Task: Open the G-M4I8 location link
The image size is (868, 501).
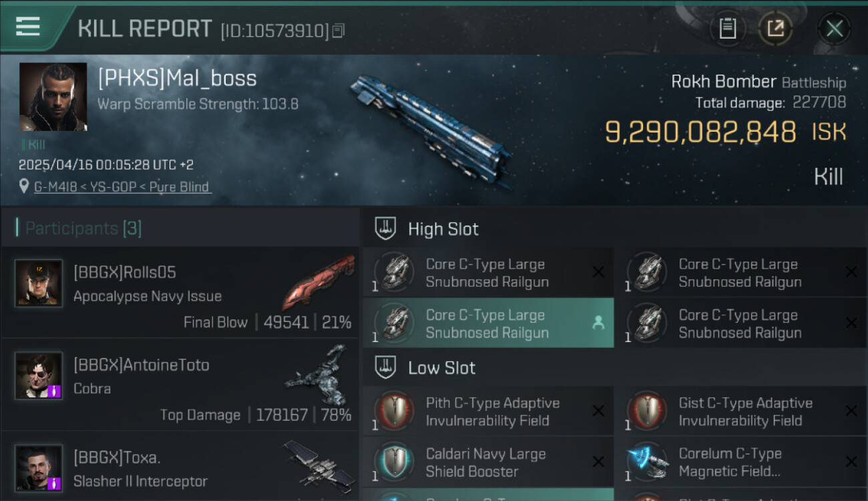Action: pos(122,187)
